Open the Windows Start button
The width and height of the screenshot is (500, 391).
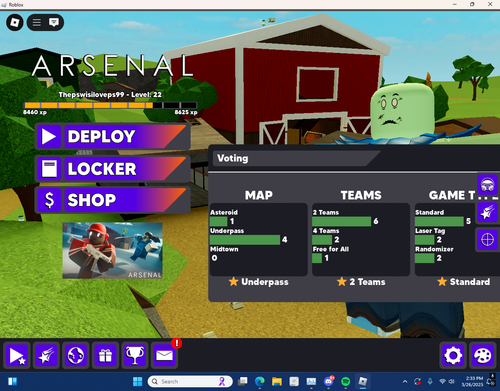click(137, 381)
